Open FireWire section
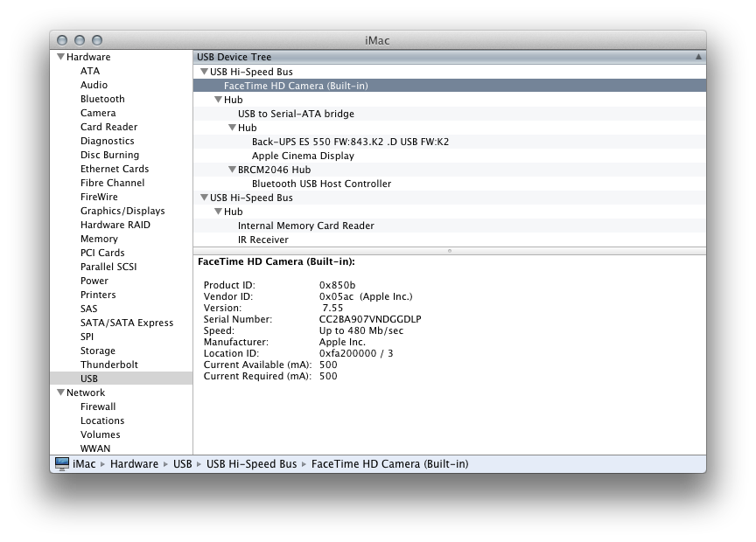 (x=100, y=197)
